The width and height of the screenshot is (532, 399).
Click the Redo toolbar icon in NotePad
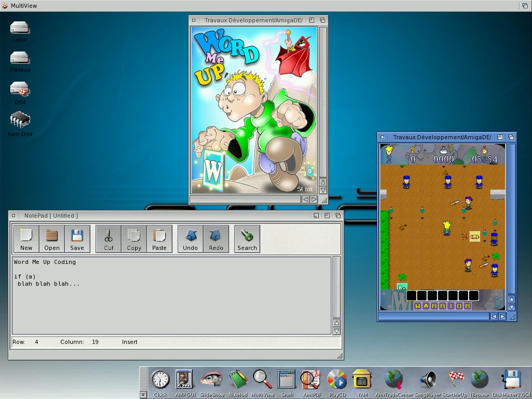coord(216,239)
